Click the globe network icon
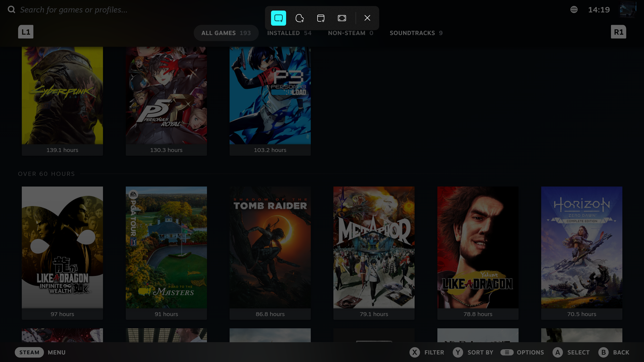The height and width of the screenshot is (362, 644). tap(574, 10)
